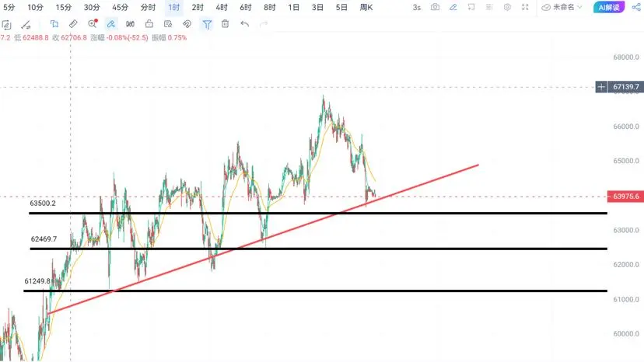Select the copy shapes tool
Screen dimensions: 644x362
[54, 24]
